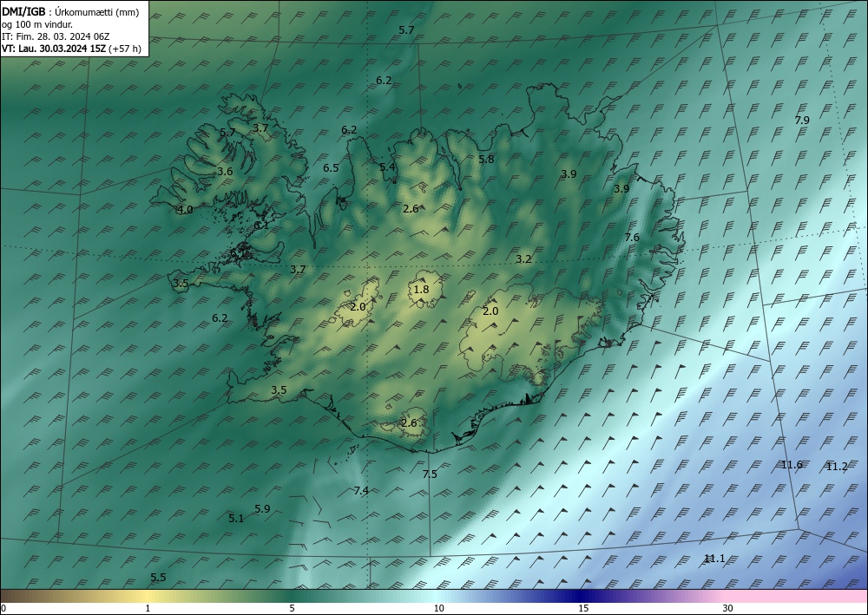Click the 5.9 value label

(262, 509)
